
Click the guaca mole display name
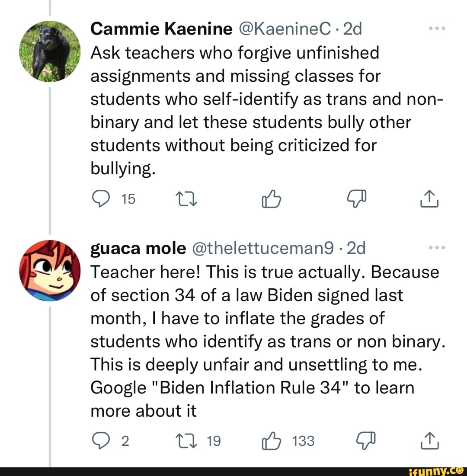(138, 249)
